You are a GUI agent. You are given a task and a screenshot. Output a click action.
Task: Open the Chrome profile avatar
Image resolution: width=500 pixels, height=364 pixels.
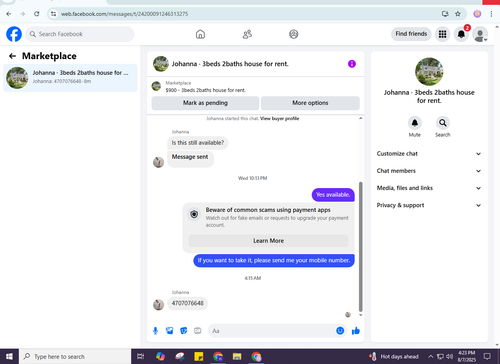pos(477,14)
